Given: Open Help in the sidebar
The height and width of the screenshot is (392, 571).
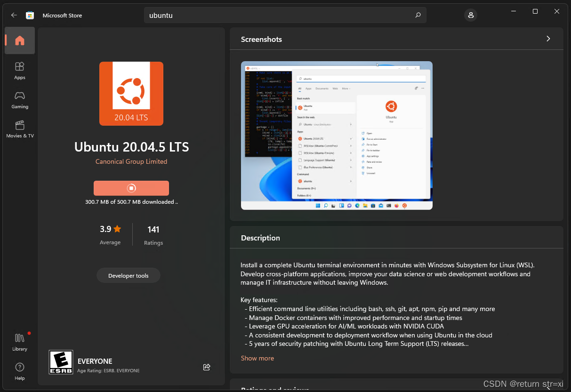Looking at the screenshot, I should [20, 371].
